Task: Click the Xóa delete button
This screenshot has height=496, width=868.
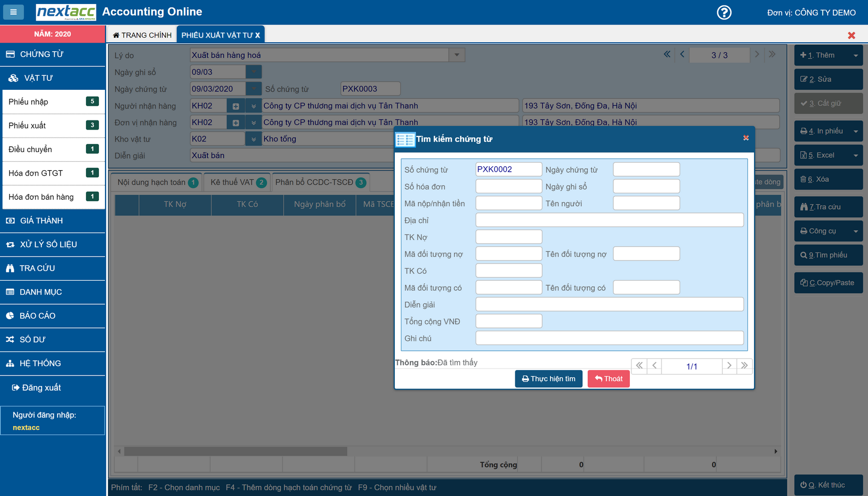Action: (828, 179)
